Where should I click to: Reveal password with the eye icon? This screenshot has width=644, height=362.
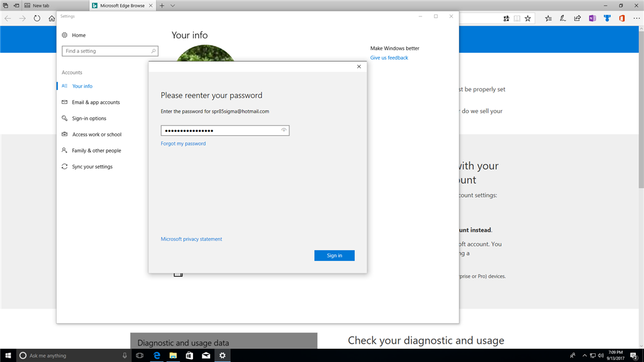(x=284, y=130)
